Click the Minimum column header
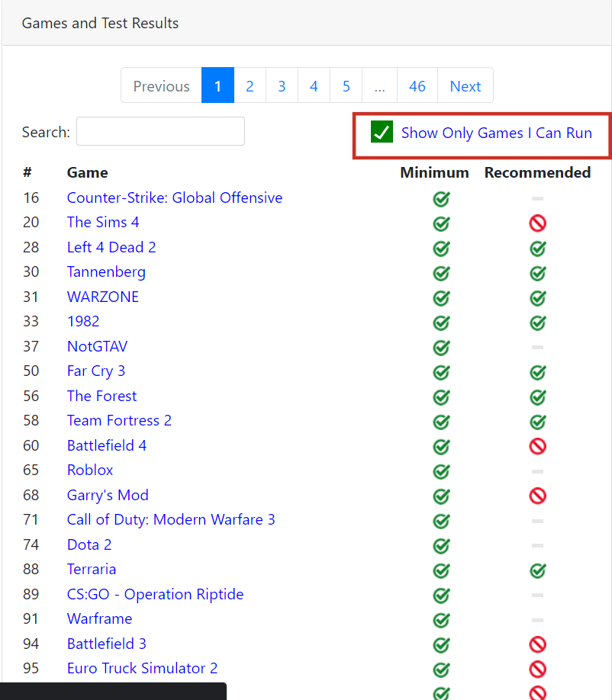The image size is (612, 700). (x=435, y=173)
